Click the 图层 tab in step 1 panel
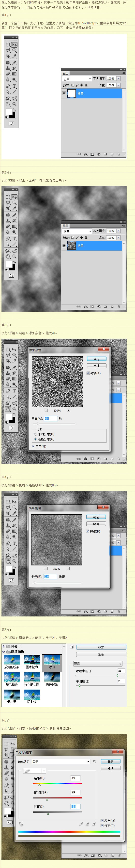 pos(65,73)
